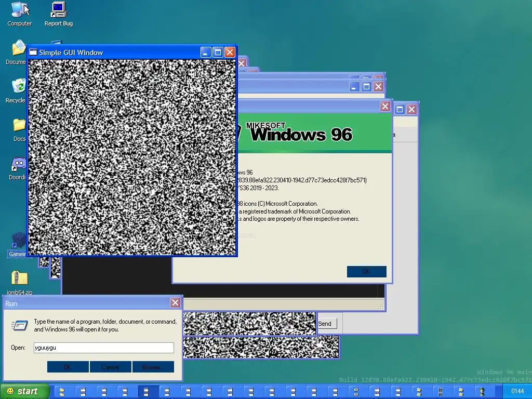Close the Run dialog
This screenshot has width=532, height=399.
tap(175, 303)
